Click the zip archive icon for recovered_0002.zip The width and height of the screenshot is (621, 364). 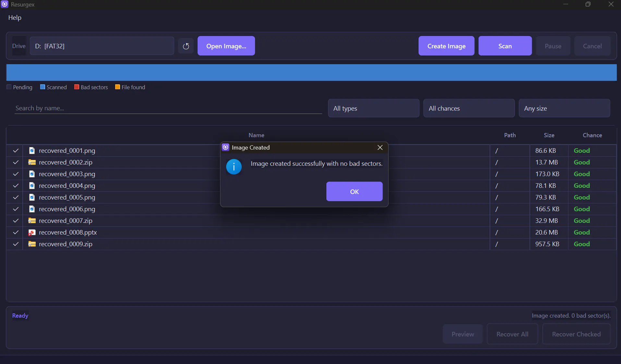tap(32, 162)
